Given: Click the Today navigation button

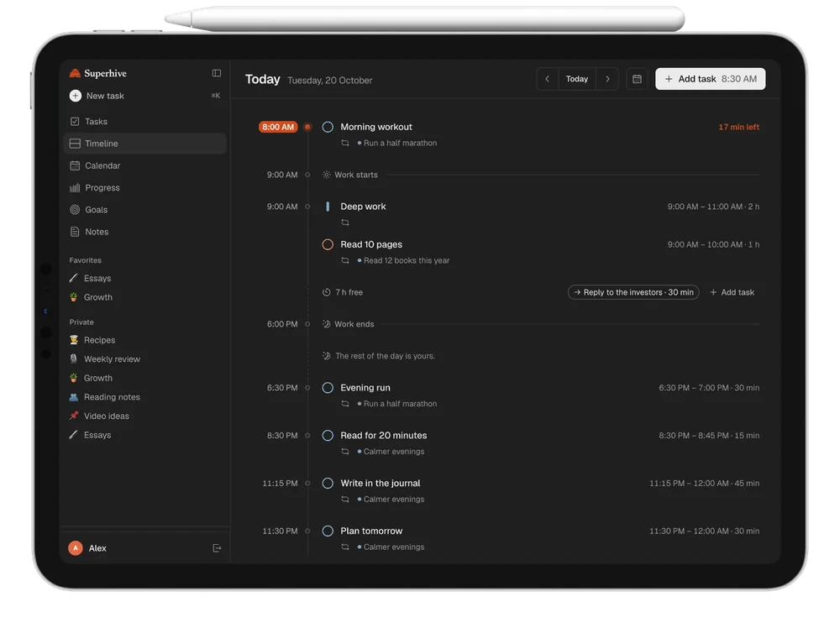Looking at the screenshot, I should point(577,79).
